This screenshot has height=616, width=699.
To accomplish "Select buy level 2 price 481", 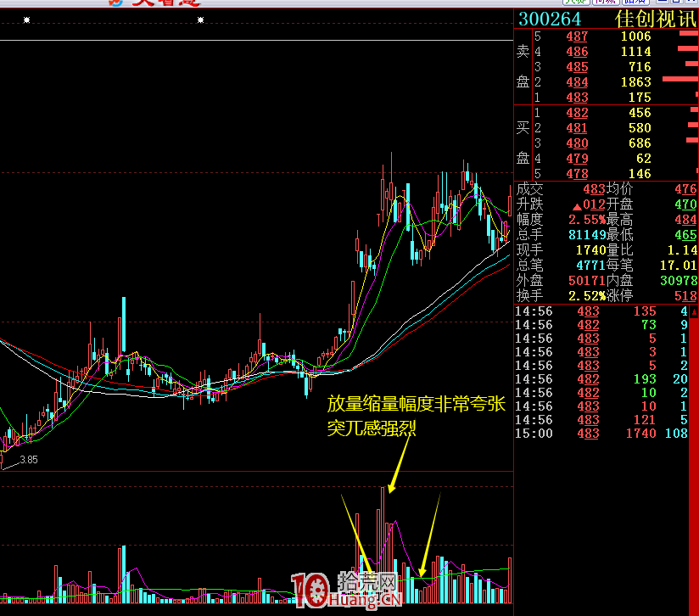I will (577, 128).
